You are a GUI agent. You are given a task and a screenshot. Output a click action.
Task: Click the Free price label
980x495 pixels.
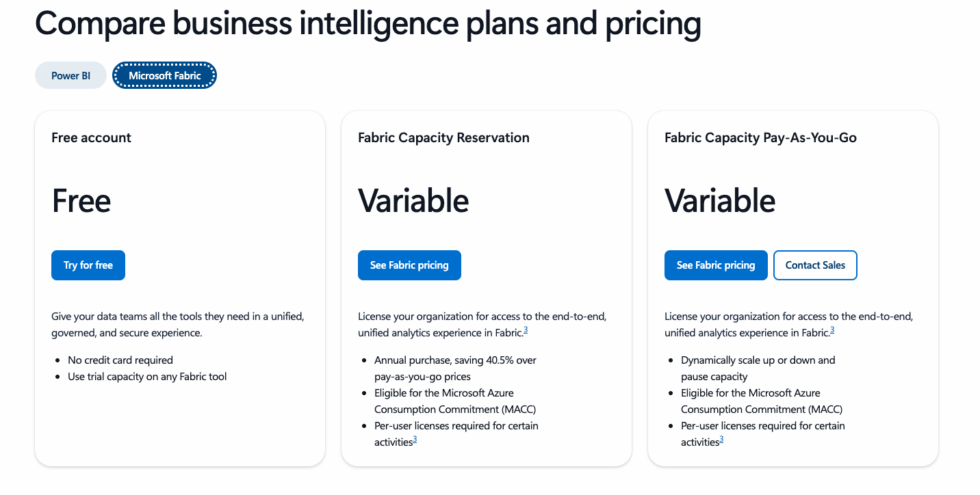pyautogui.click(x=81, y=200)
